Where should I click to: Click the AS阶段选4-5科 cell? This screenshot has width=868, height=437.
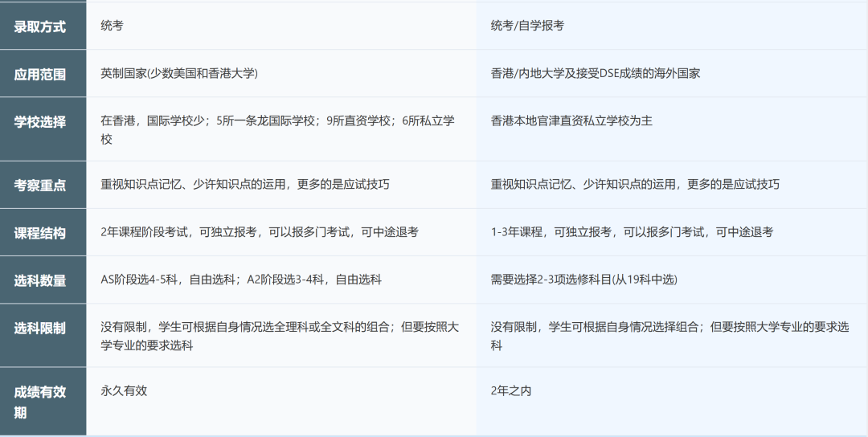(281, 280)
